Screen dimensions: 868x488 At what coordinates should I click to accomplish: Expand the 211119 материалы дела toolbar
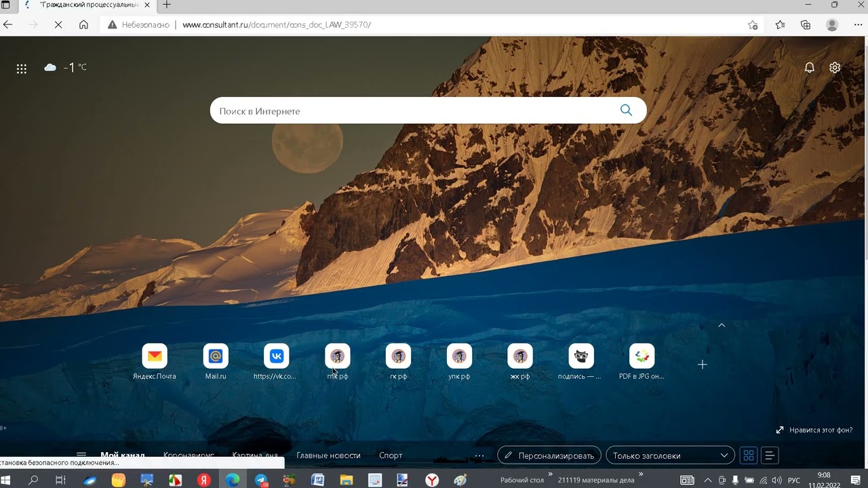(x=642, y=474)
